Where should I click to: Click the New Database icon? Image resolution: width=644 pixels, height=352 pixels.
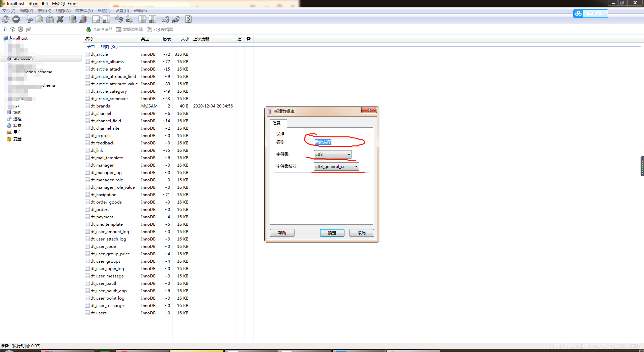click(73, 19)
